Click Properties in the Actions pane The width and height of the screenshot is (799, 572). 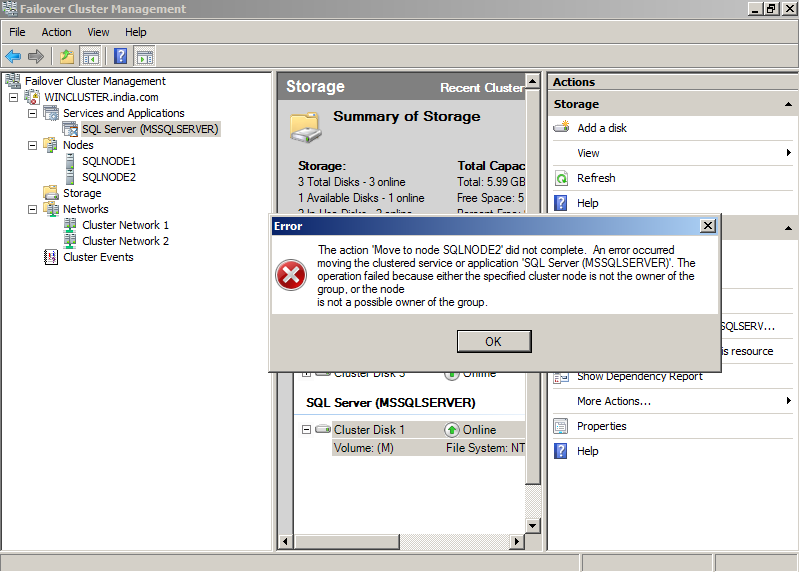tap(602, 426)
